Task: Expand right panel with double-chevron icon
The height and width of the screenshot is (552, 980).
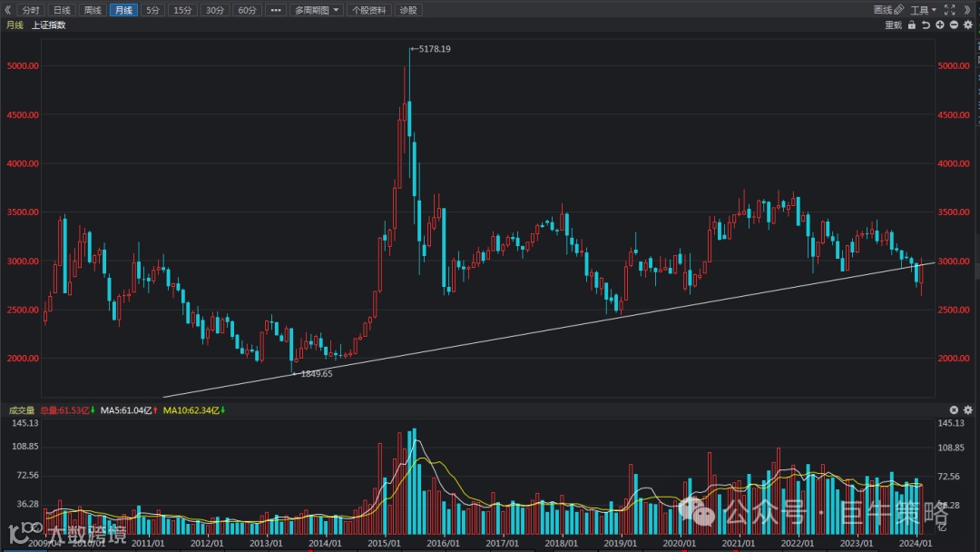Action: (968, 10)
